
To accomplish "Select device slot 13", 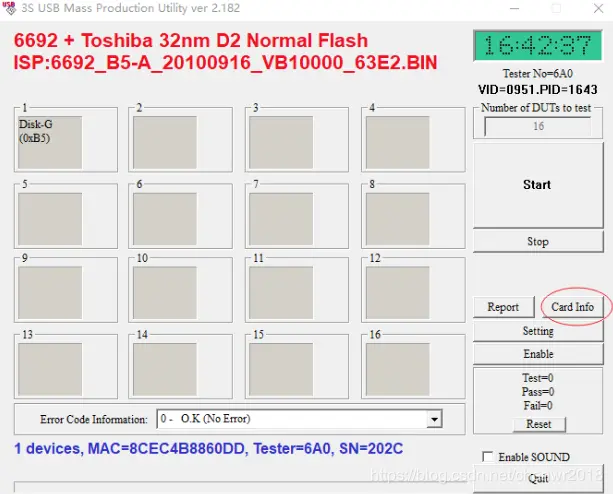I will click(x=50, y=369).
